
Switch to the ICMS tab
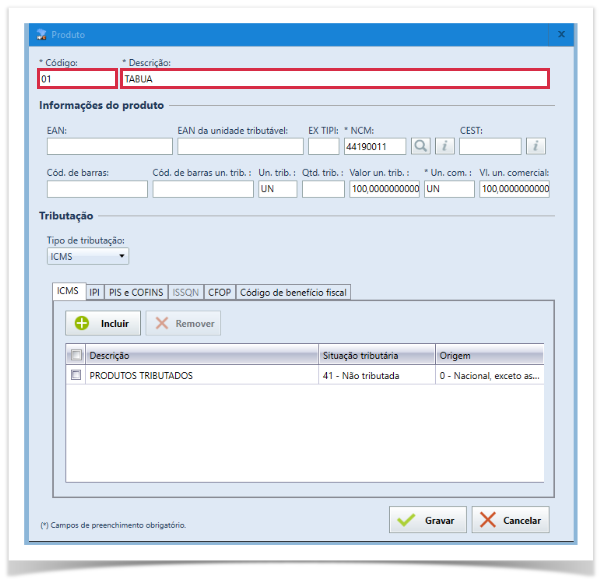pyautogui.click(x=68, y=291)
